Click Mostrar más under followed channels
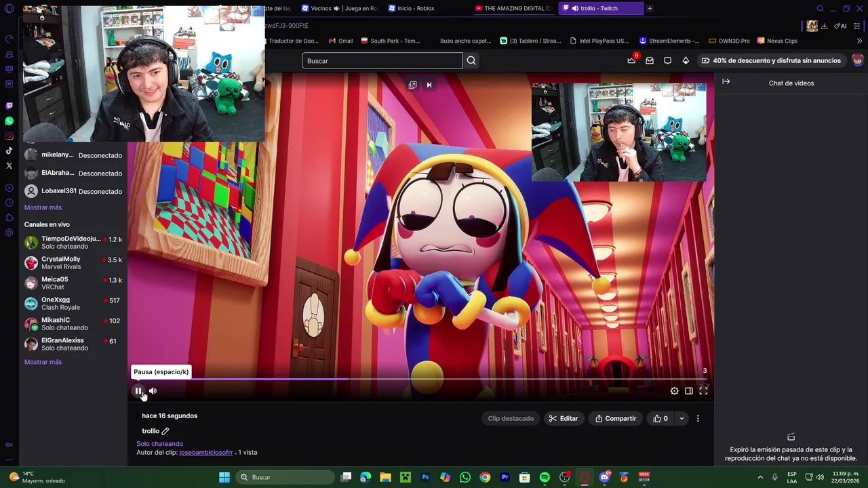This screenshot has height=488, width=868. pyautogui.click(x=43, y=207)
